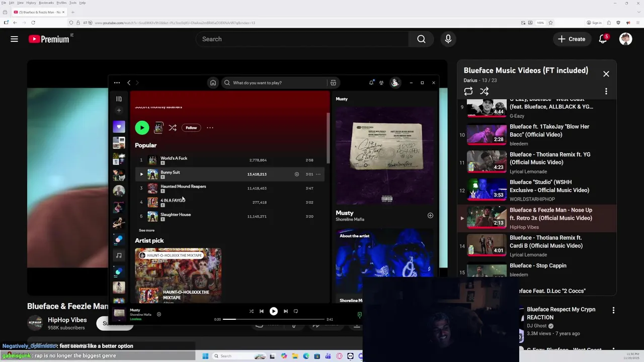Toggle Now Playing view icon

(359, 314)
